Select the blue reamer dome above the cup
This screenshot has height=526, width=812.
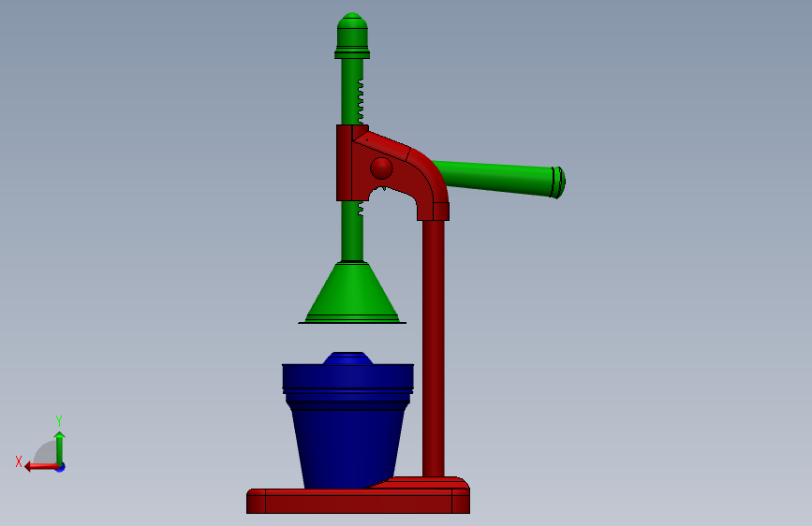(348, 358)
